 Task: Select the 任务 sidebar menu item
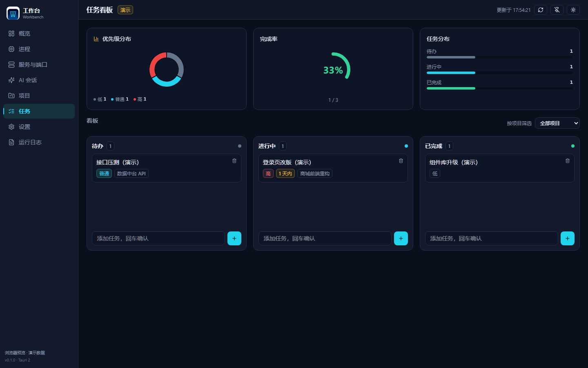click(39, 111)
